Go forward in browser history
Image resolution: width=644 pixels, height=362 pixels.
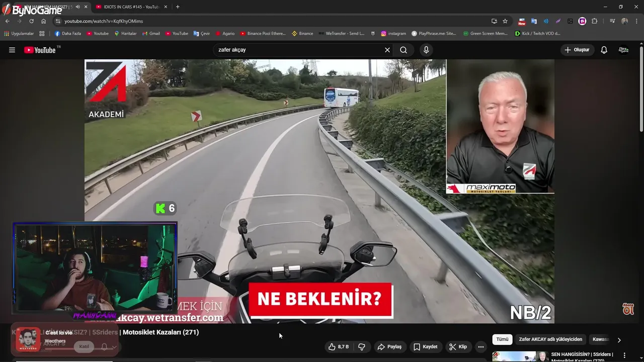[x=19, y=21]
